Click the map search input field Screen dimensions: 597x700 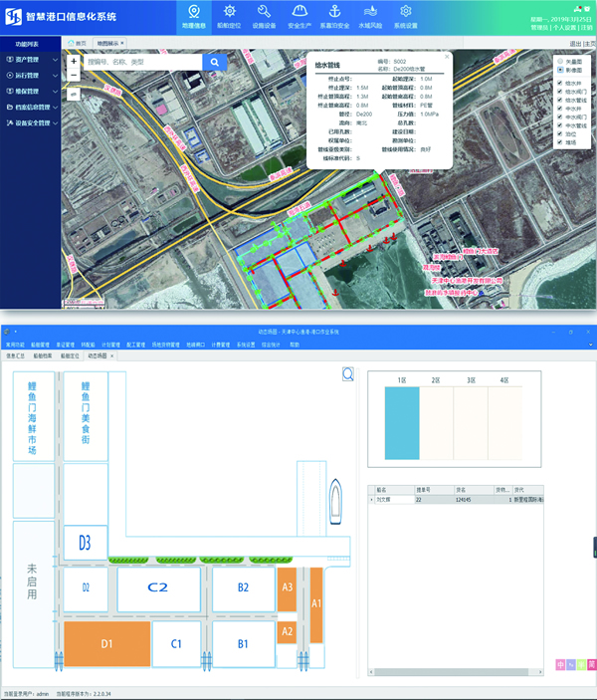pyautogui.click(x=143, y=62)
